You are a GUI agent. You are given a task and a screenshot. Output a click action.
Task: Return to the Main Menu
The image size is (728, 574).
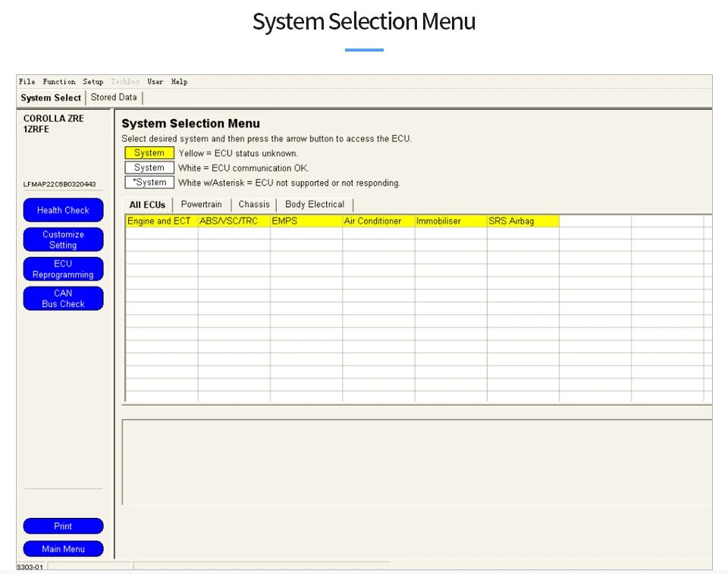click(63, 549)
